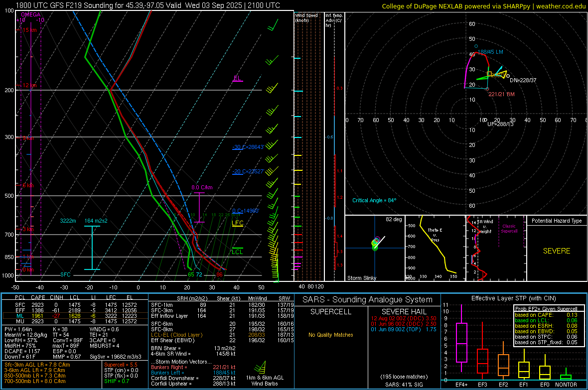Viewport: 588px width, 390px height.
Task: Click the cyan "3222m" inflow layer label
Action: (68, 221)
